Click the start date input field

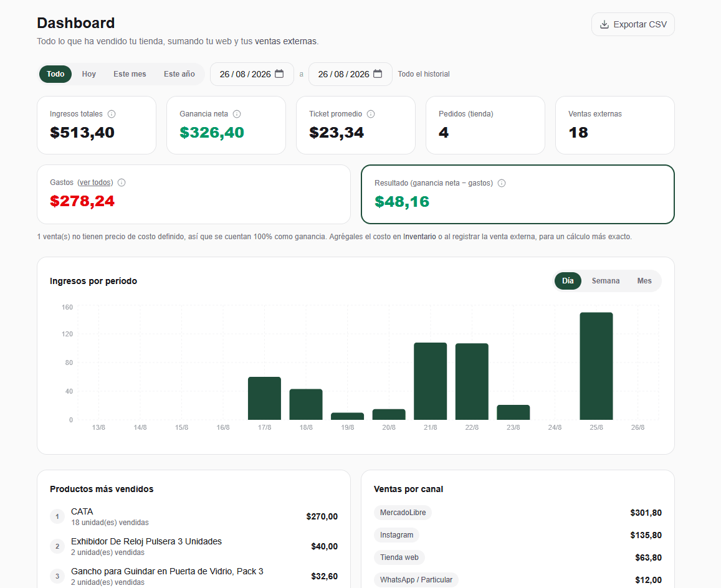pos(252,74)
